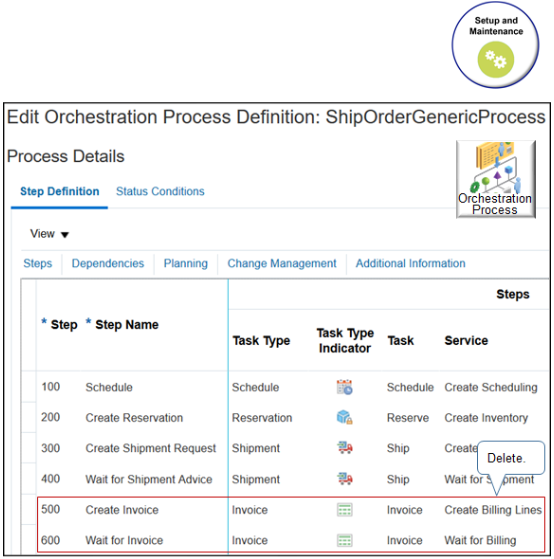Click the Create Billing Lines service cell
Image resolution: width=554 pixels, height=559 pixels.
[x=493, y=510]
